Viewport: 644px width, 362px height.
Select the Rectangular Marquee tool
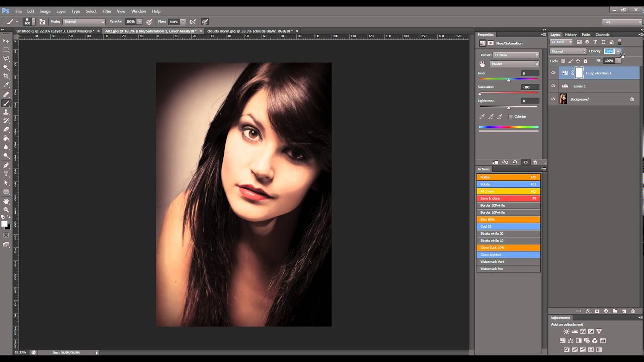click(6, 50)
